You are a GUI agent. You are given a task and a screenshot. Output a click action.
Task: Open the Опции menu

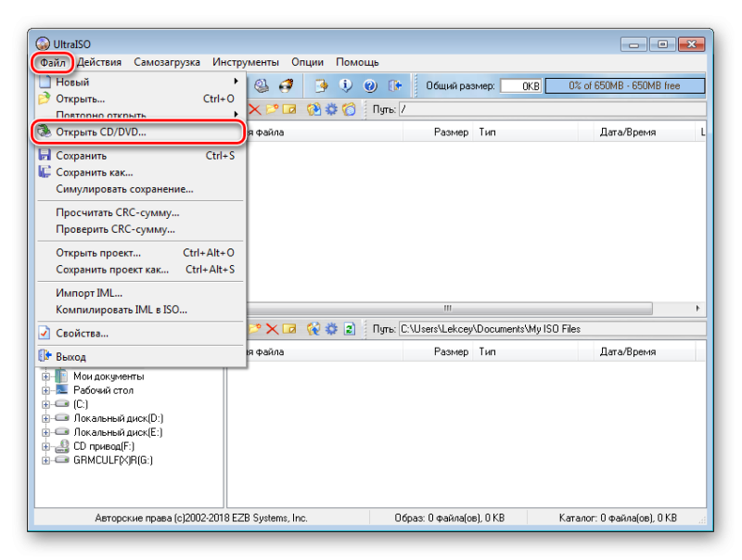(308, 62)
